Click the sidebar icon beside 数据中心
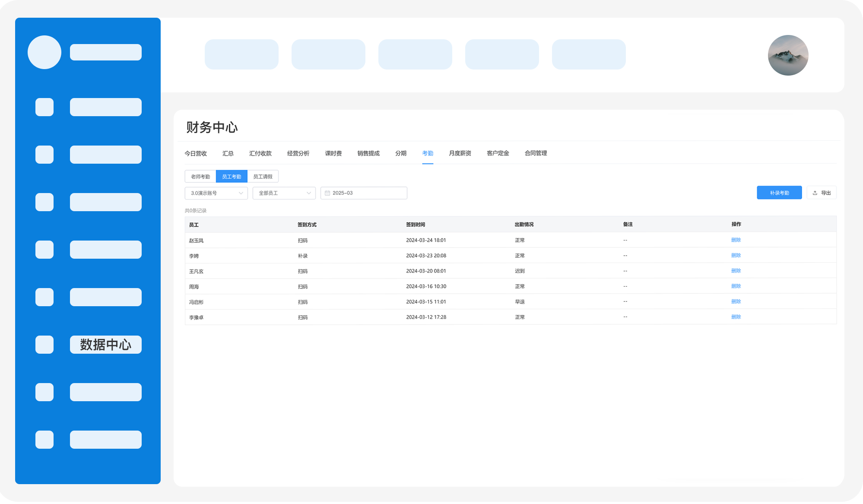Screen dimensions: 863x504 click(44, 345)
